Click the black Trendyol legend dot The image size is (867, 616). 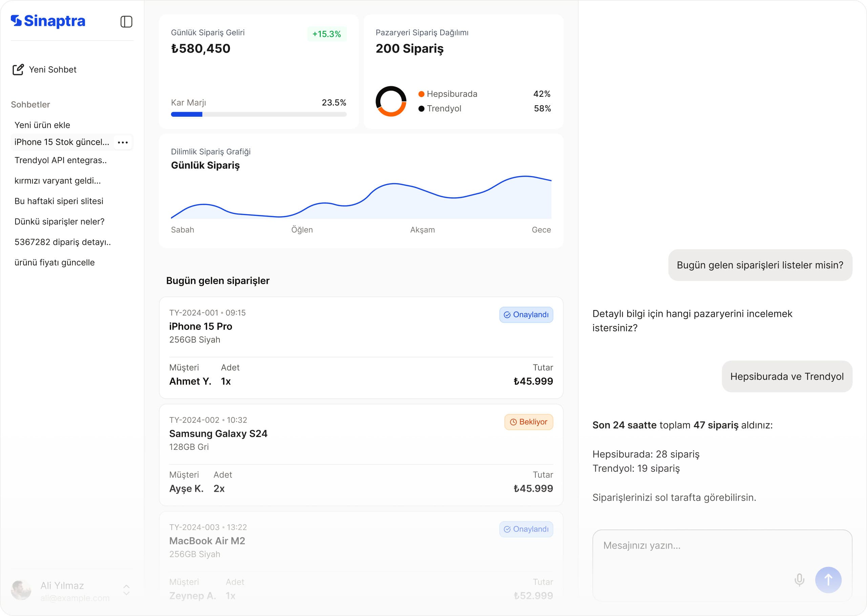421,109
